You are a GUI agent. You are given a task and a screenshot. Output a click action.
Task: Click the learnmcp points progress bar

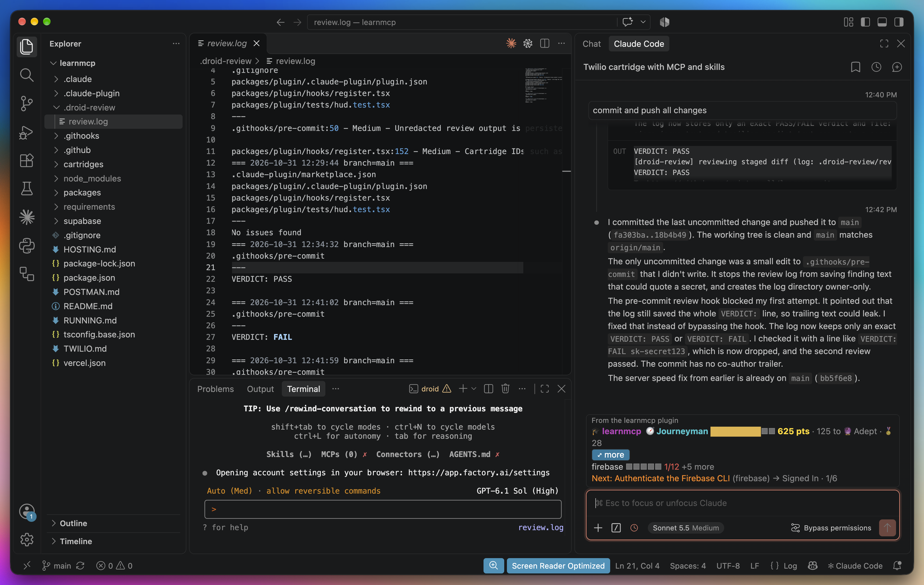742,431
